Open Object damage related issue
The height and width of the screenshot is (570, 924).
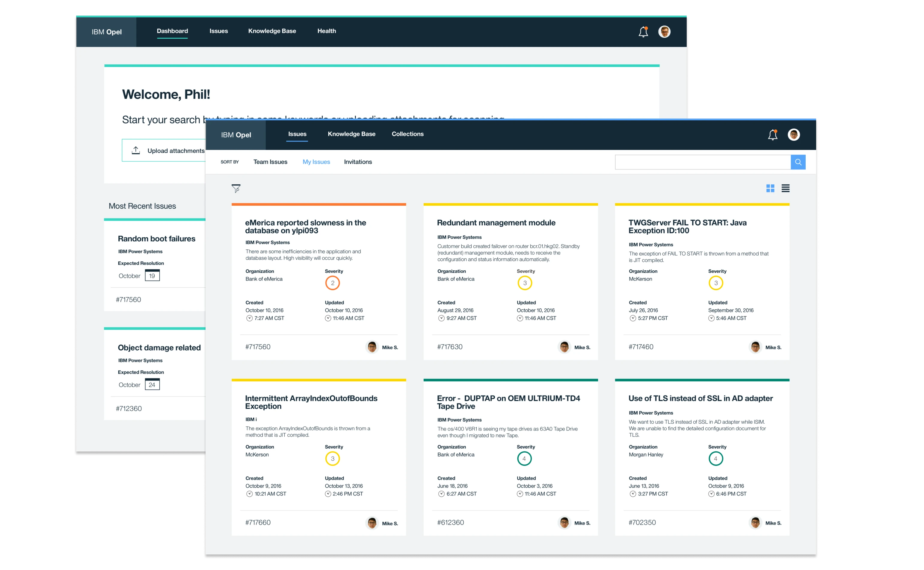[x=159, y=348]
